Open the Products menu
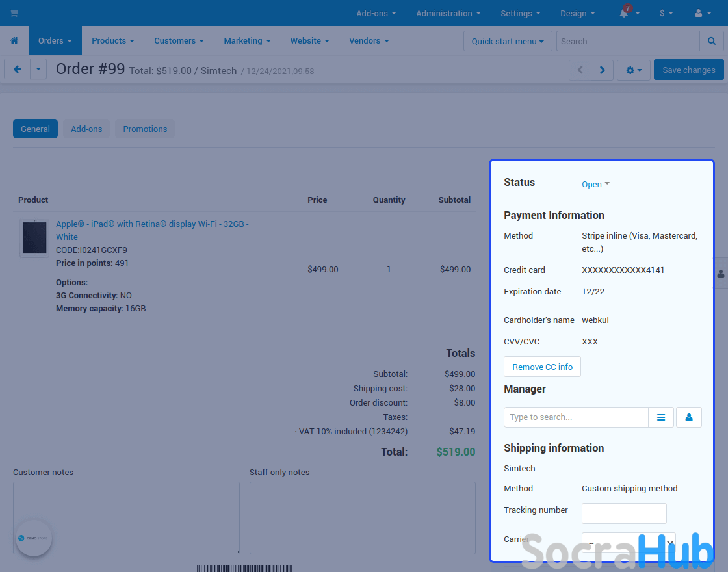The height and width of the screenshot is (572, 728). click(x=113, y=40)
